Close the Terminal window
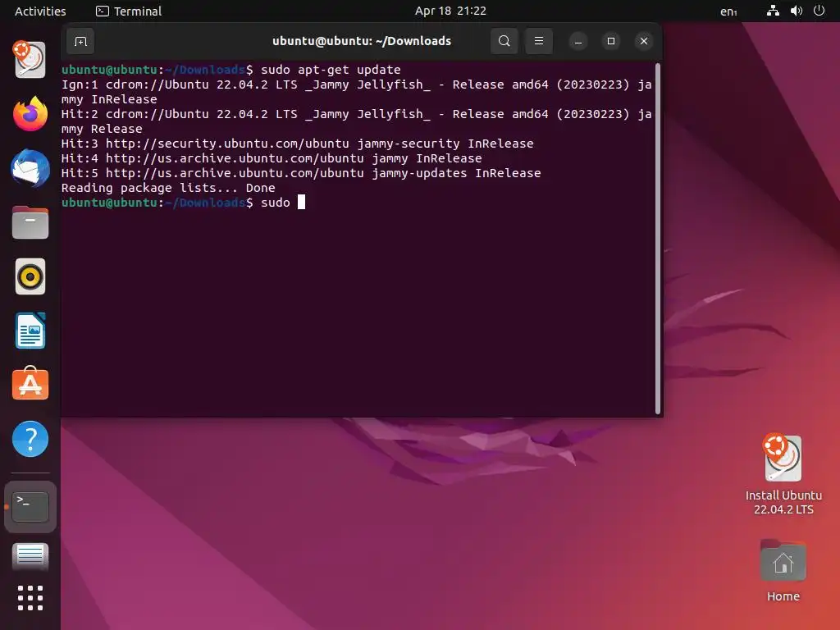 pos(644,41)
